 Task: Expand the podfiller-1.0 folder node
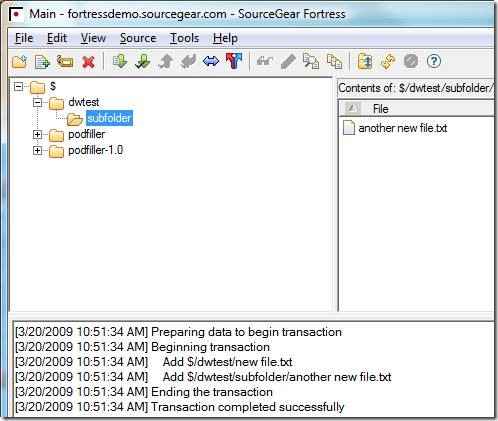click(x=37, y=151)
